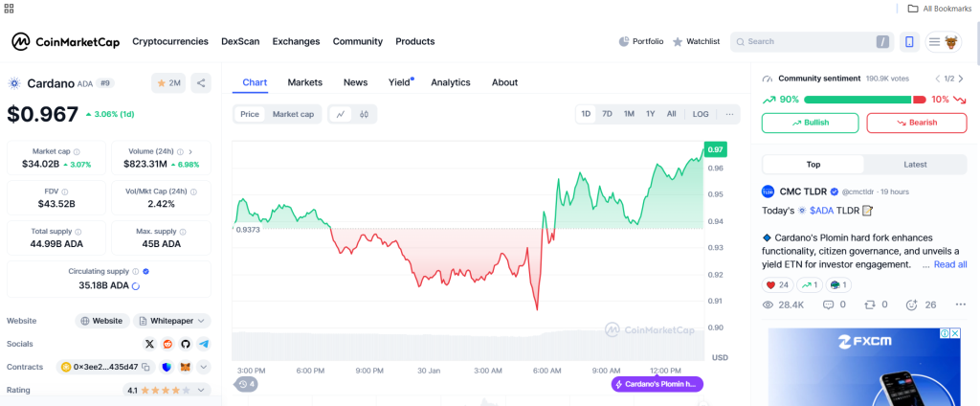Open the Community menu
The height and width of the screenshot is (406, 980).
(358, 41)
